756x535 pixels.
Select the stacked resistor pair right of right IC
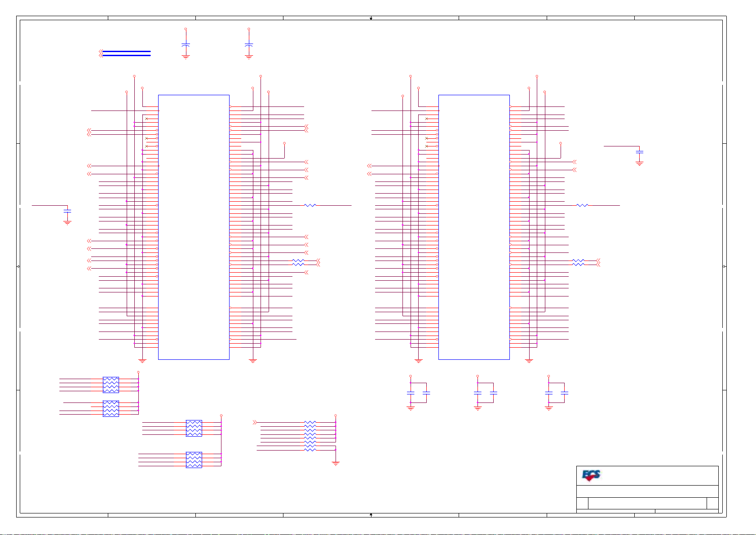point(579,262)
